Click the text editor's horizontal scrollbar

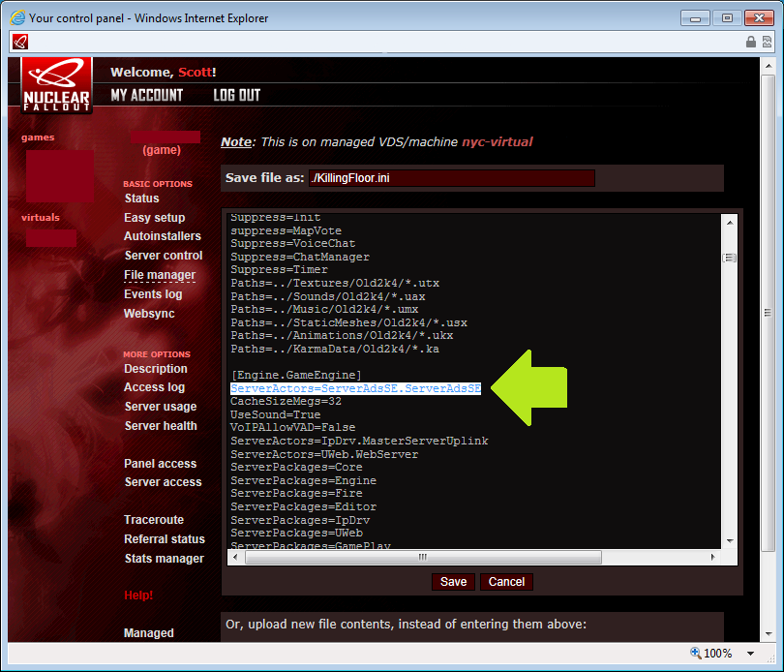point(422,557)
